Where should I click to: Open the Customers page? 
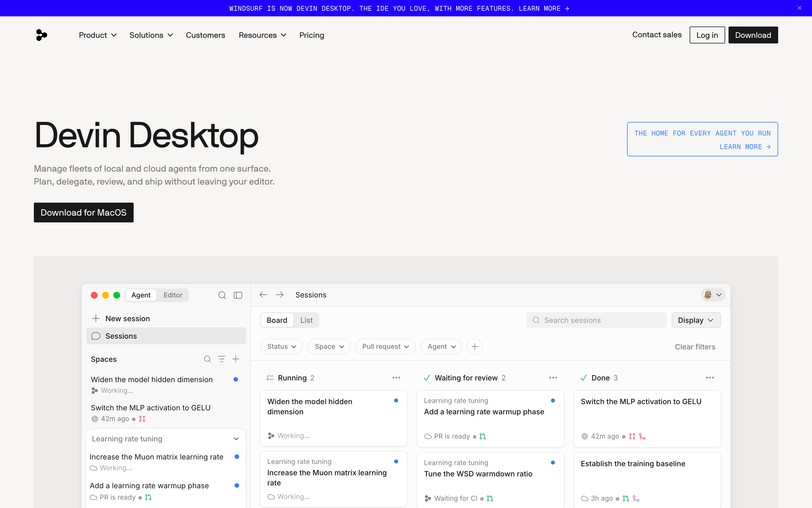(x=205, y=35)
